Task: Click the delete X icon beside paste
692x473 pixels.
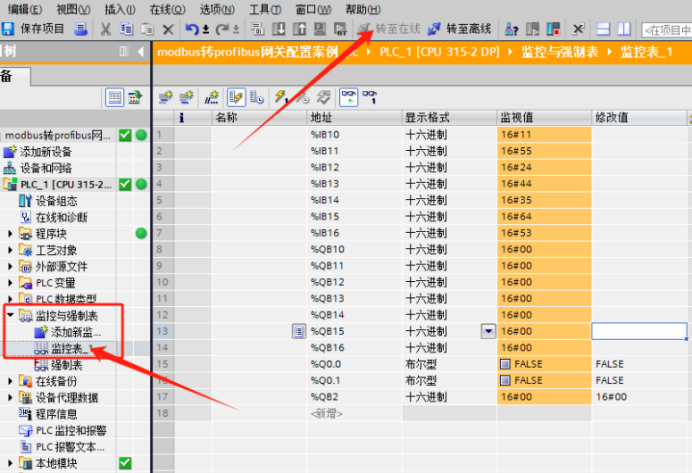Action: (168, 30)
